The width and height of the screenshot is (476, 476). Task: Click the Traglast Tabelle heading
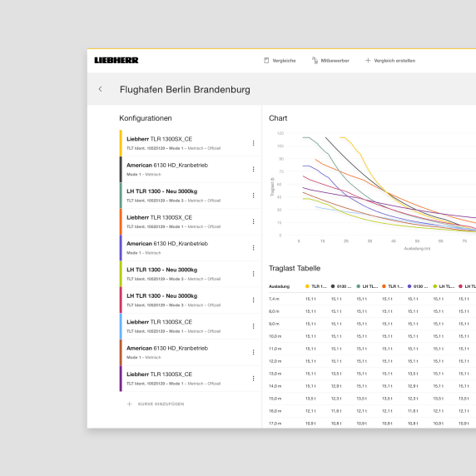295,268
